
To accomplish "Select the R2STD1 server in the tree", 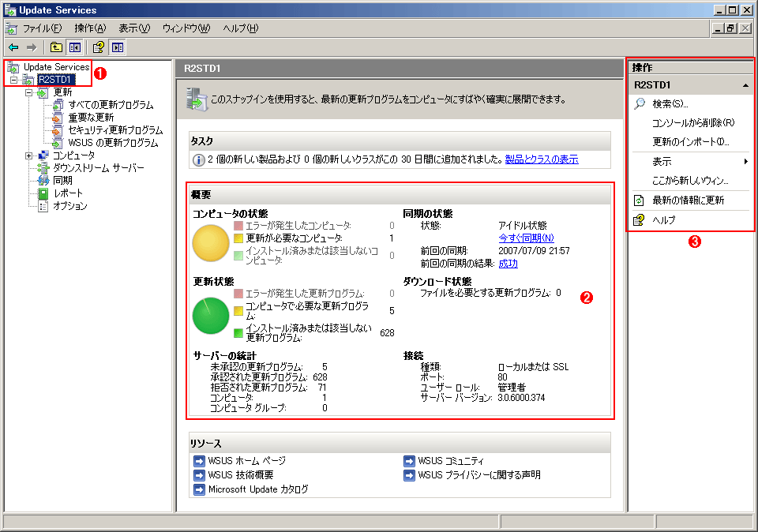I will point(57,80).
